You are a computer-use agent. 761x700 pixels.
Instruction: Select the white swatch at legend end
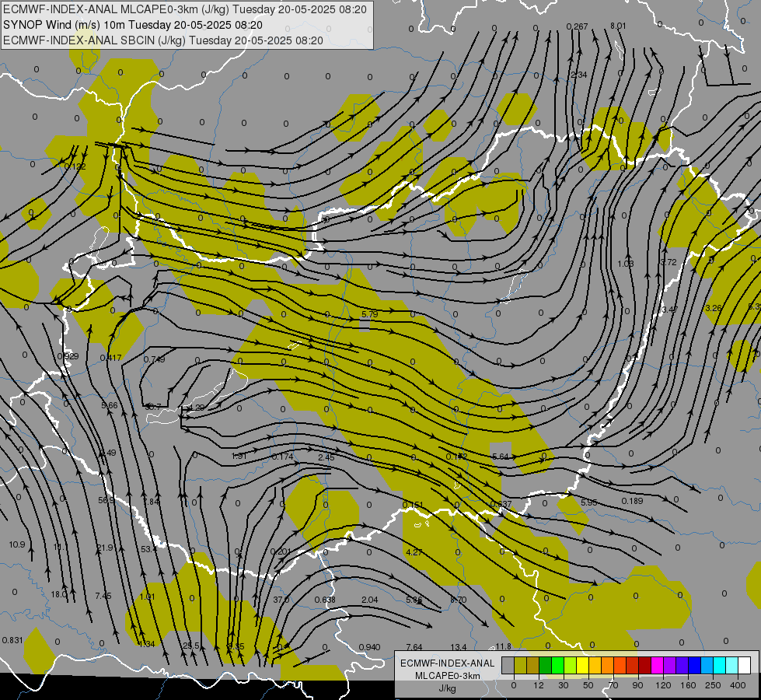pyautogui.click(x=745, y=665)
